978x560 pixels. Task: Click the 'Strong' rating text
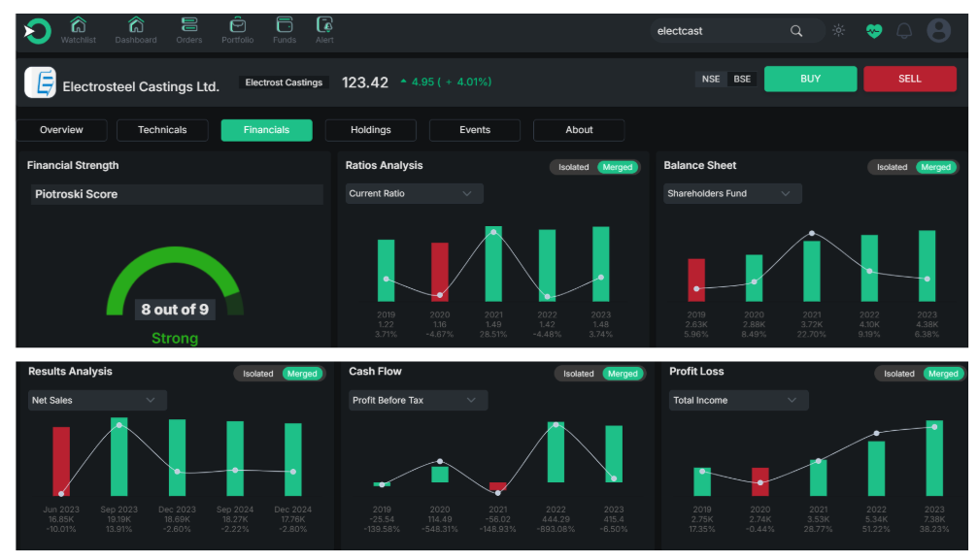(175, 338)
